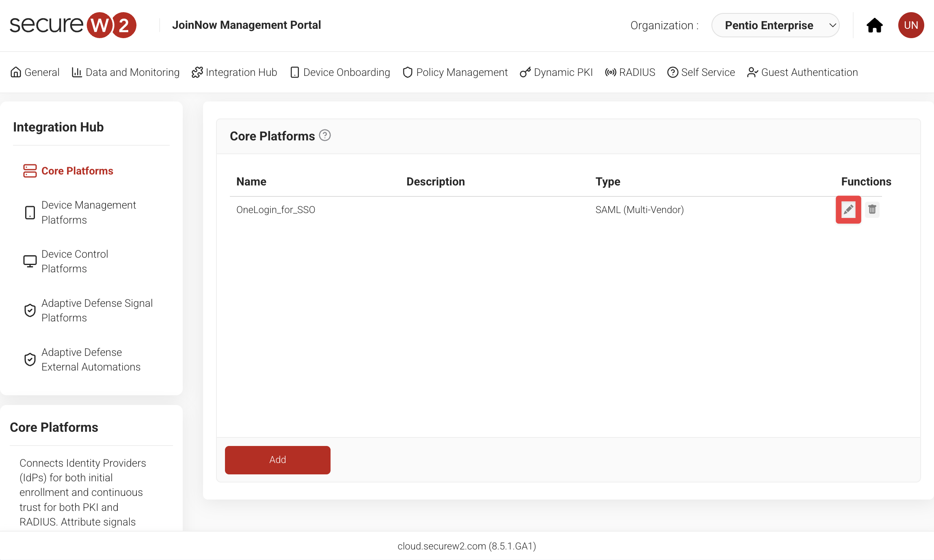Viewport: 934px width, 560px height.
Task: Select Core Platforms in the sidebar
Action: pyautogui.click(x=68, y=171)
